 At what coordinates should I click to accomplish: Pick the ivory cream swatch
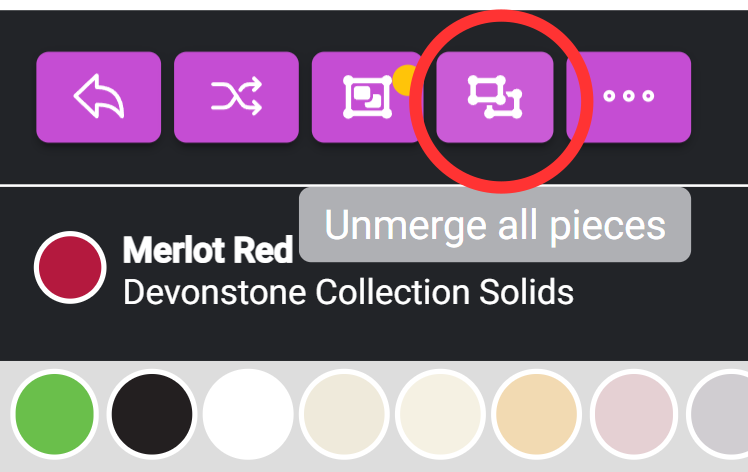click(440, 413)
